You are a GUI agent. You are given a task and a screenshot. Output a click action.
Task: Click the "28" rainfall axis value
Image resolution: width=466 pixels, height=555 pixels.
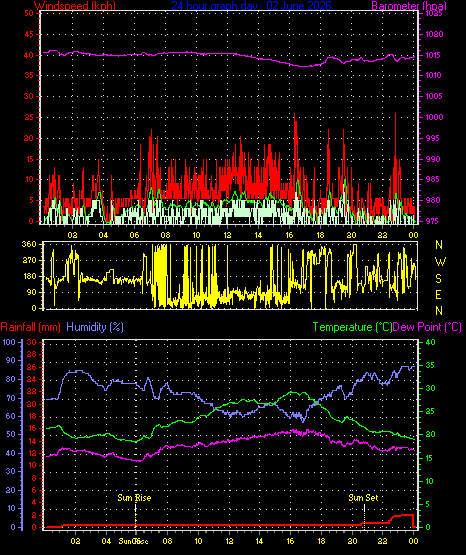coord(32,354)
